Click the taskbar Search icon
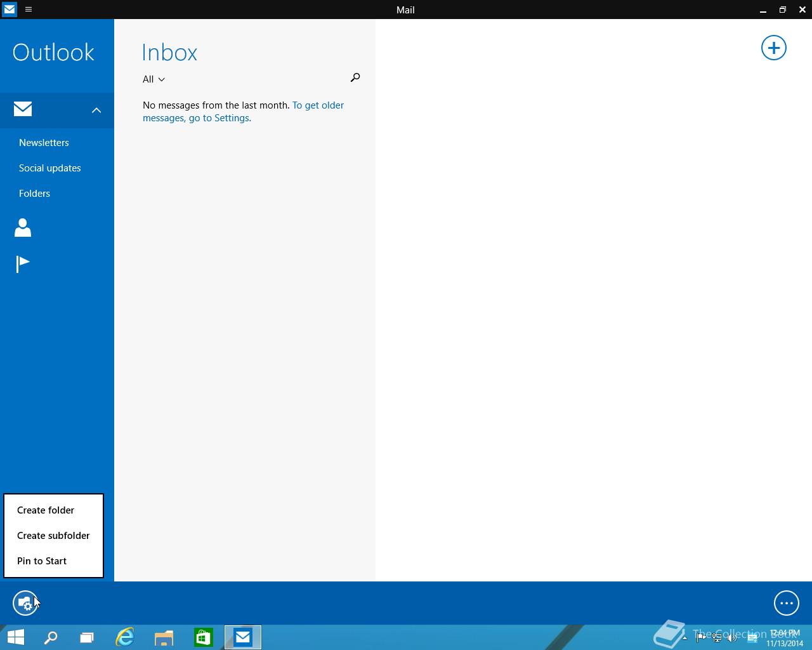The width and height of the screenshot is (812, 650). coord(51,637)
